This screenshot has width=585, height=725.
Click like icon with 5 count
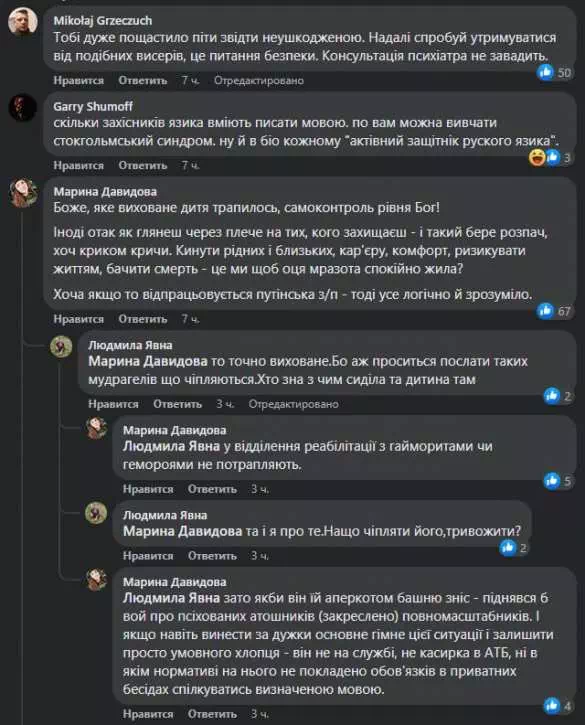[552, 481]
